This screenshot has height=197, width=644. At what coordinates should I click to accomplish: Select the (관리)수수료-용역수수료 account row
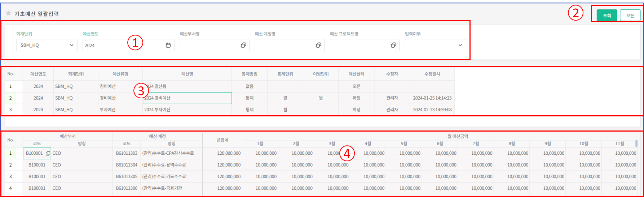point(171,165)
